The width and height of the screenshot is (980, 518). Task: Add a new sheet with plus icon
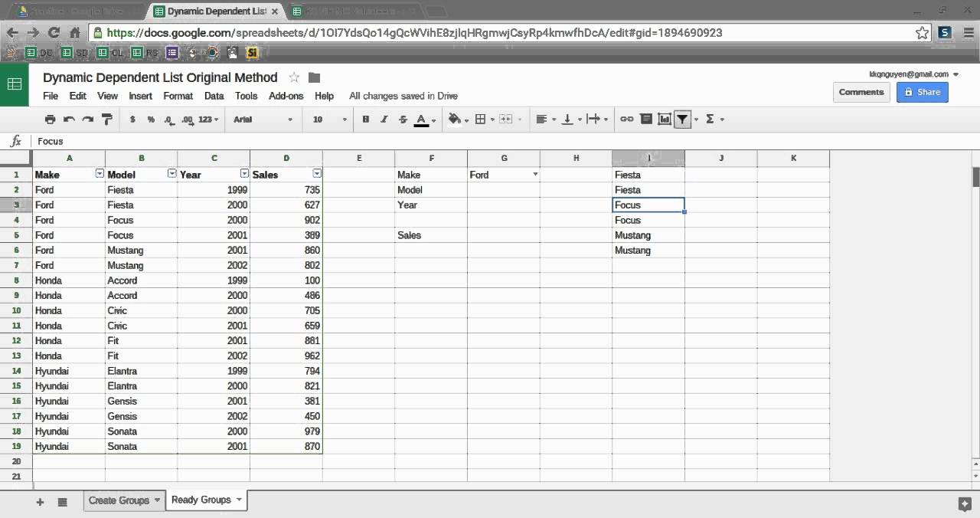pyautogui.click(x=40, y=502)
